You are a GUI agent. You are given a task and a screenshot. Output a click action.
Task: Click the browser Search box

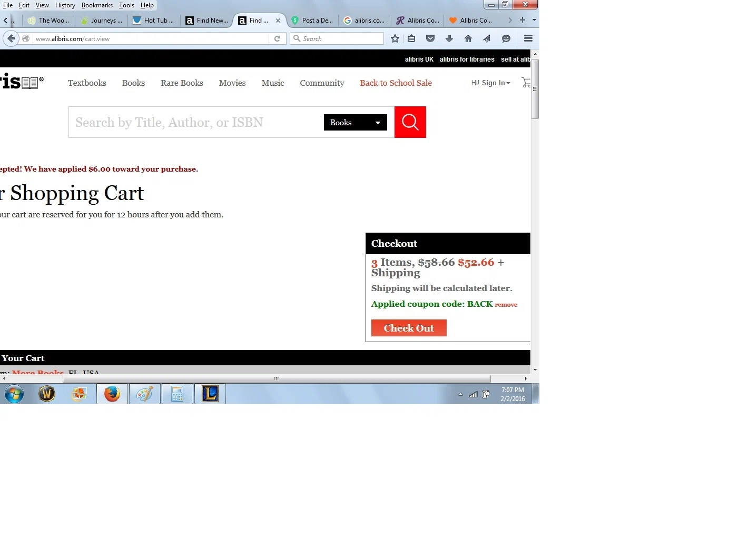tap(337, 38)
